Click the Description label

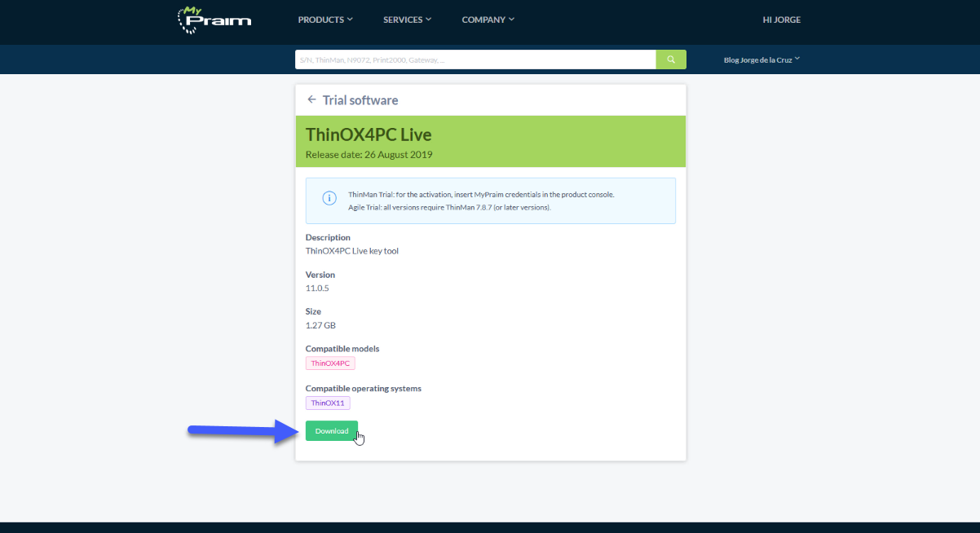[x=328, y=237]
